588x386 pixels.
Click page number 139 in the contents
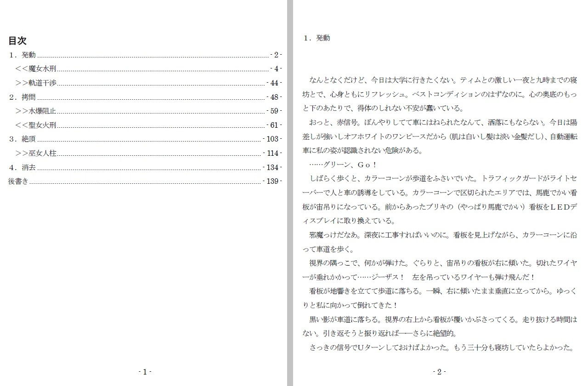click(272, 181)
